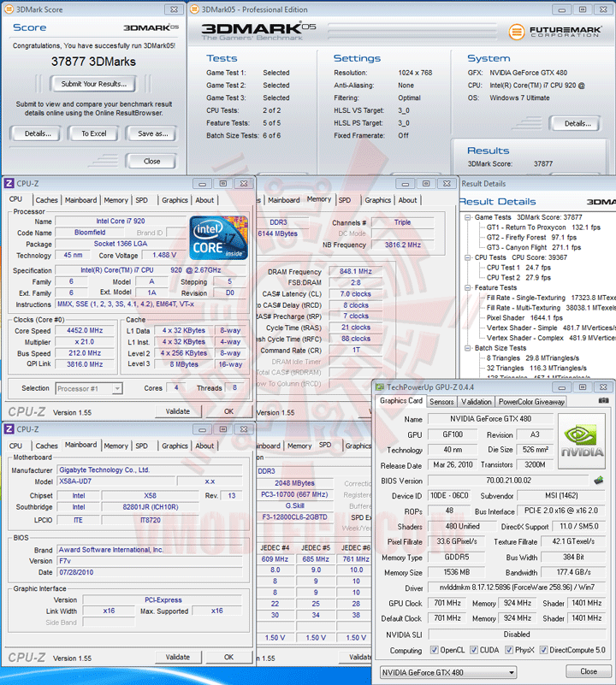Click the GPU-Z title bar icon
Image resolution: width=616 pixels, height=685 pixels.
[380, 387]
